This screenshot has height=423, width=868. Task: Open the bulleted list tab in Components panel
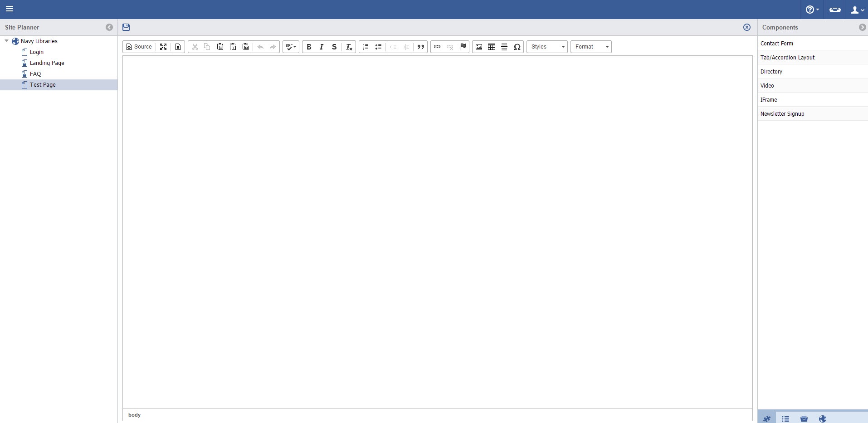pyautogui.click(x=785, y=418)
